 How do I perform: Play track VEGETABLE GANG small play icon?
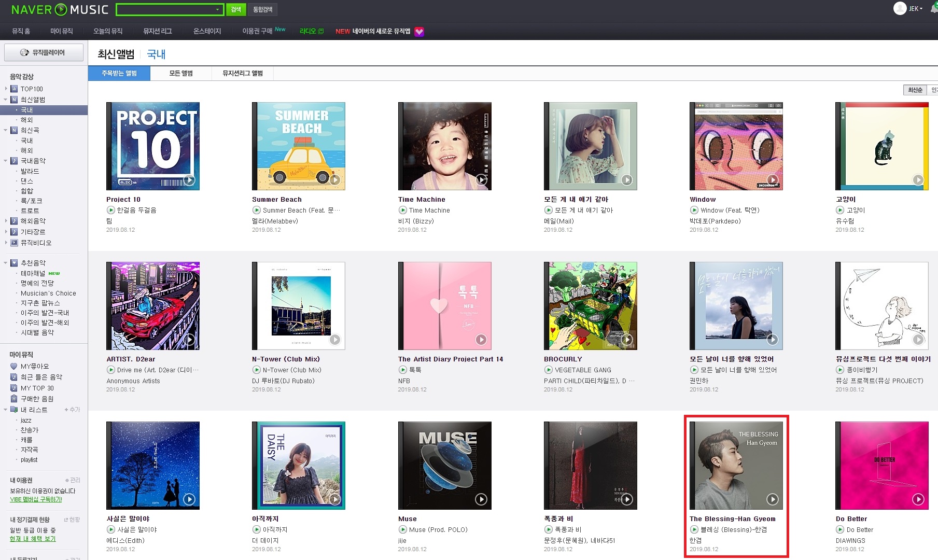pyautogui.click(x=548, y=370)
